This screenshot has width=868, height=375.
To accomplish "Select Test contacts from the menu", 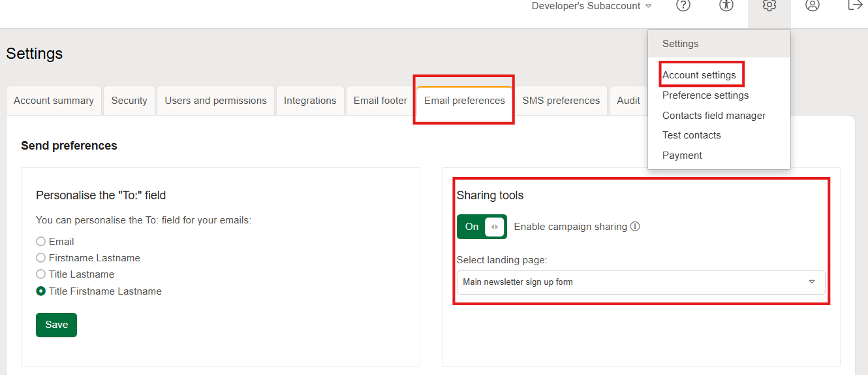I will 692,135.
